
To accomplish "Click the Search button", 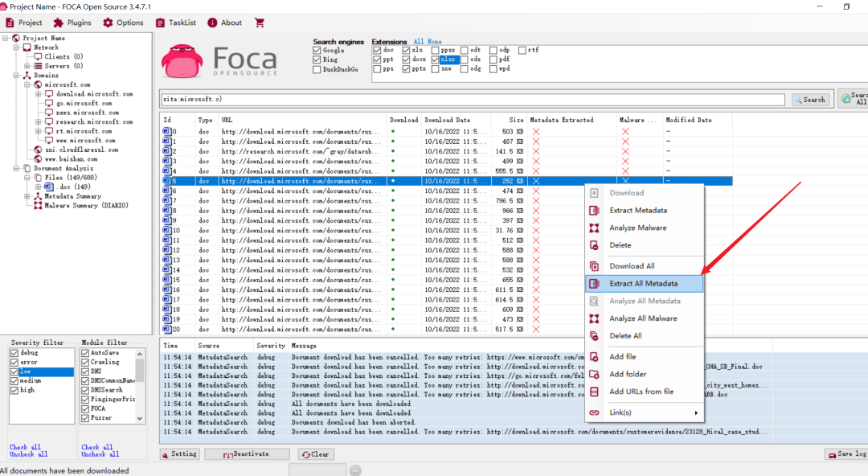I will pyautogui.click(x=810, y=100).
